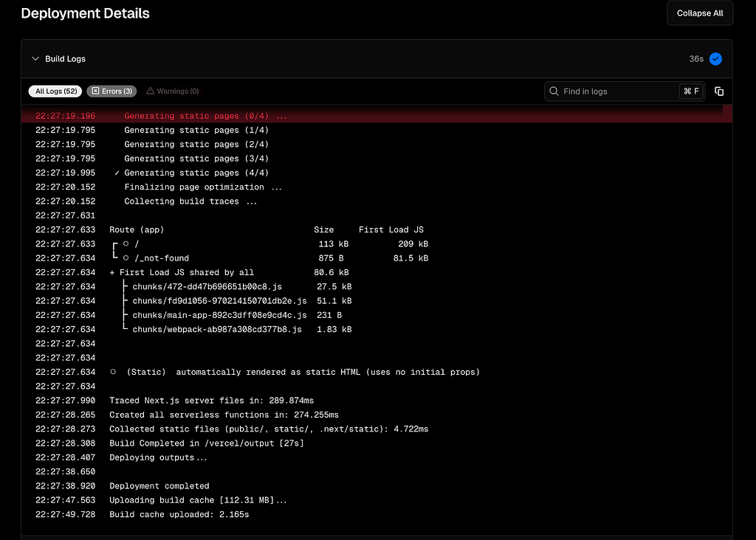Click the 113 kB size value
756x540 pixels.
point(333,243)
